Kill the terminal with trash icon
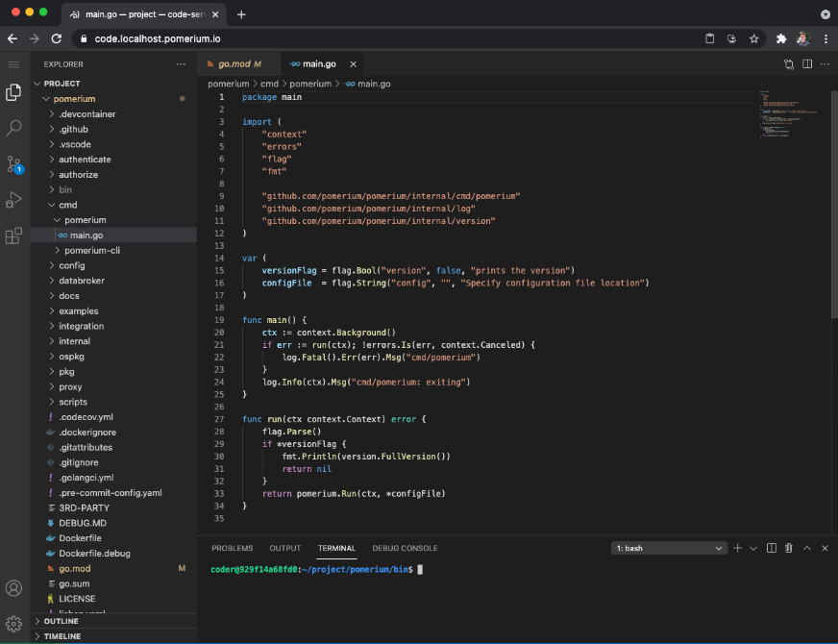The width and height of the screenshot is (838, 644). pos(789,548)
